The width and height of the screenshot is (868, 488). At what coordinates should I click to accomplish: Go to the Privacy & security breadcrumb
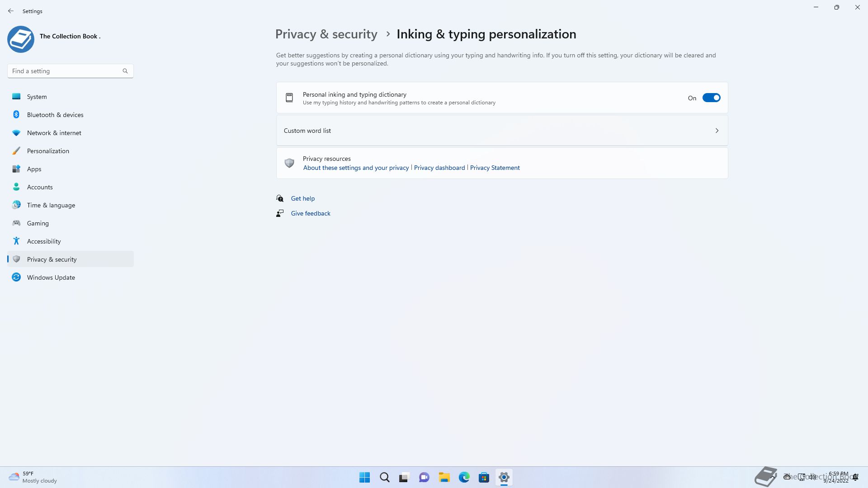click(326, 34)
